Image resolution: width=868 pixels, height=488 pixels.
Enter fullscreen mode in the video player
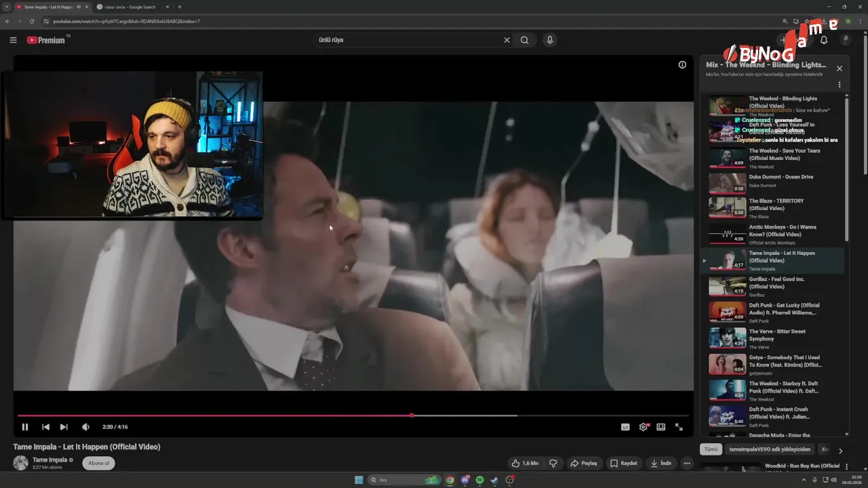(679, 427)
